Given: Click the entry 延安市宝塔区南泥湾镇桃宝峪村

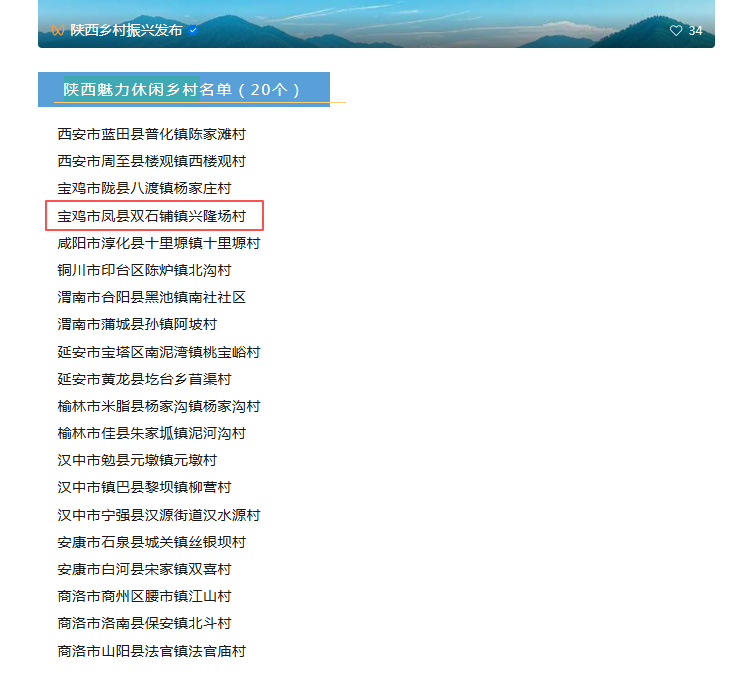Looking at the screenshot, I should [x=159, y=352].
